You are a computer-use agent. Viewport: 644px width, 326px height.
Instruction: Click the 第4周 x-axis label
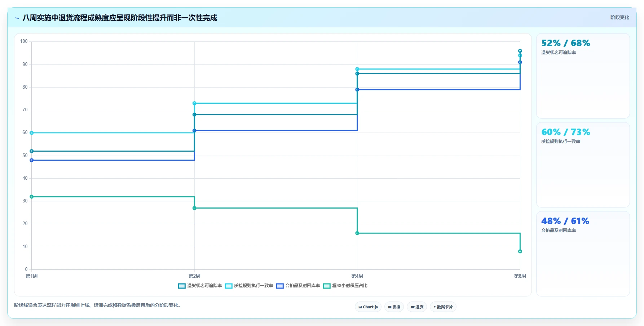pos(357,276)
